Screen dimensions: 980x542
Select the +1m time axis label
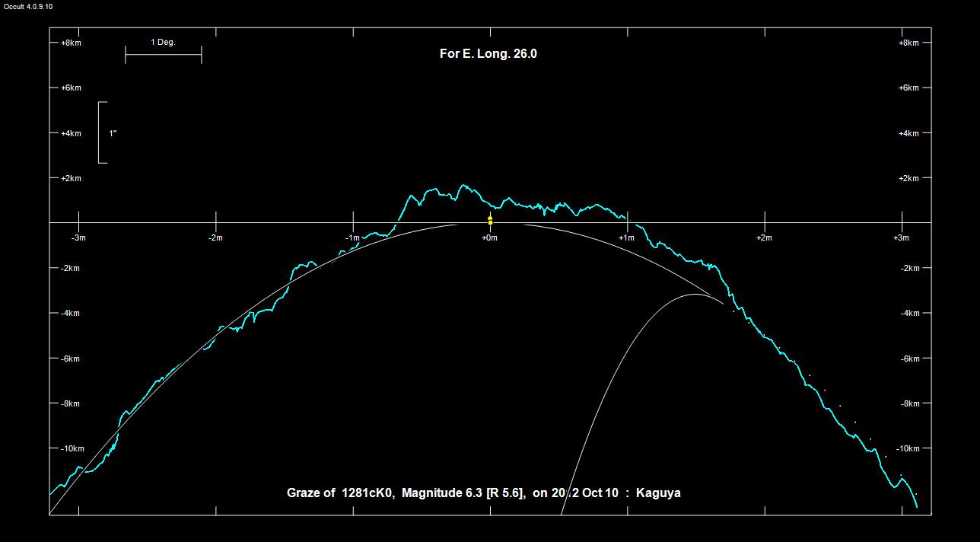click(626, 238)
